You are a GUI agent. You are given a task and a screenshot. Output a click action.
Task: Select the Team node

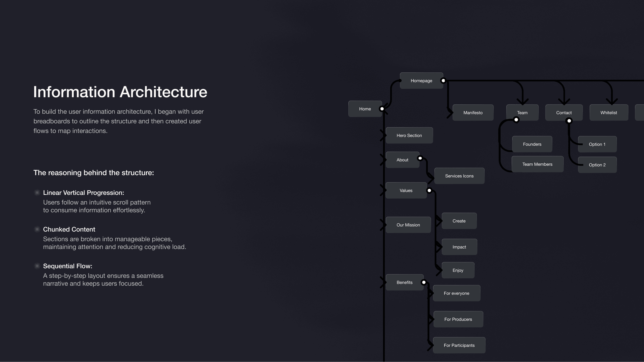click(x=522, y=112)
